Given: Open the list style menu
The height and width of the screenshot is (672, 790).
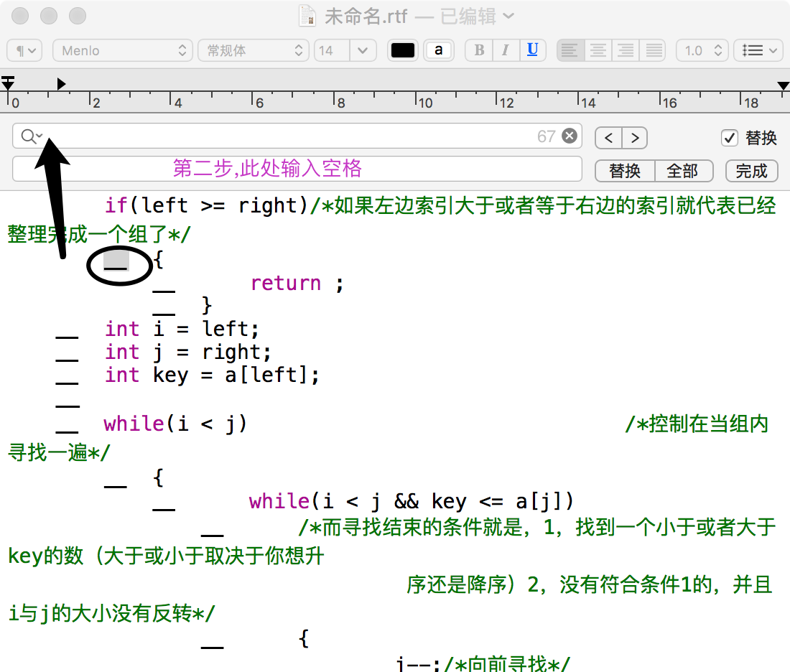Looking at the screenshot, I should (758, 50).
